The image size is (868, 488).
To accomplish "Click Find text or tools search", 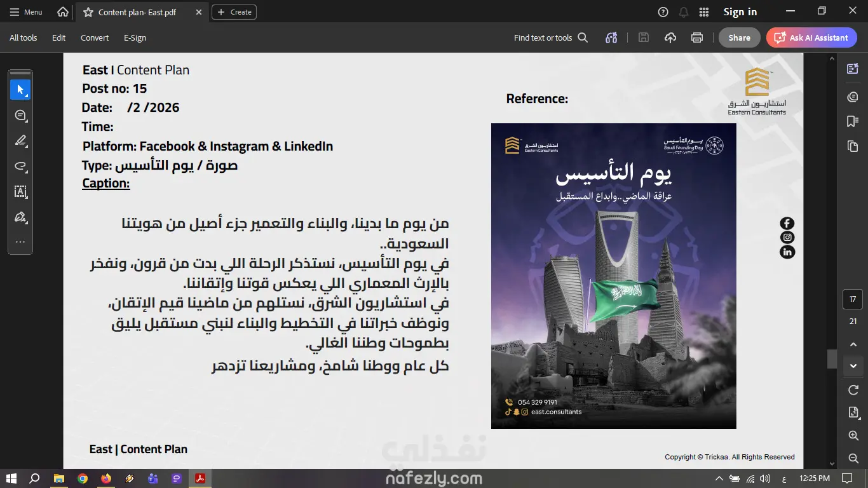I will [x=551, y=37].
